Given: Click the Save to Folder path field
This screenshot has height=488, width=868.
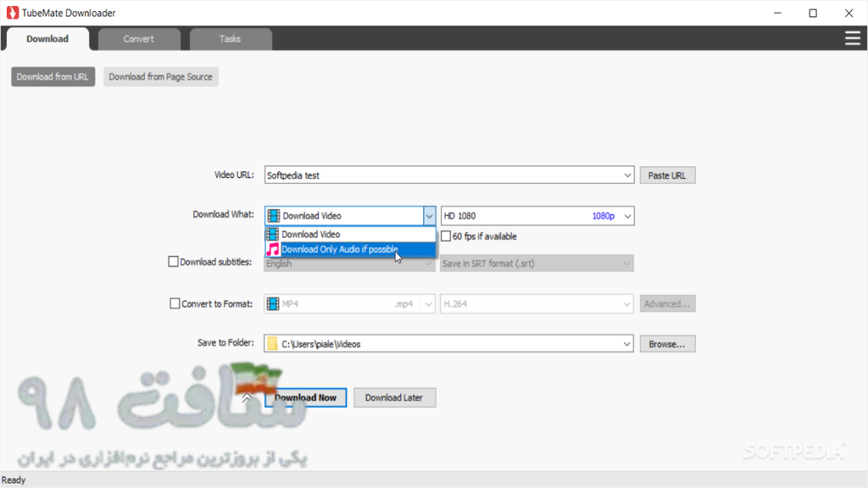Looking at the screenshot, I should point(449,344).
